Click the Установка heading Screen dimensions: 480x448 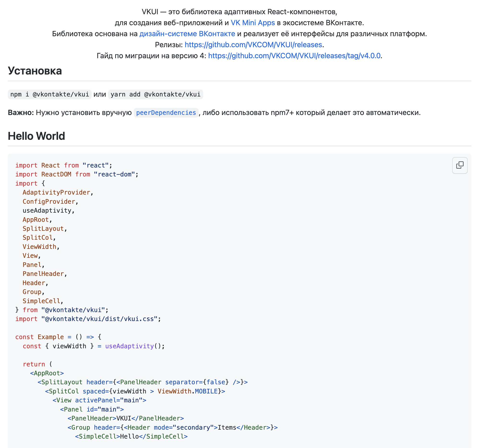(35, 71)
